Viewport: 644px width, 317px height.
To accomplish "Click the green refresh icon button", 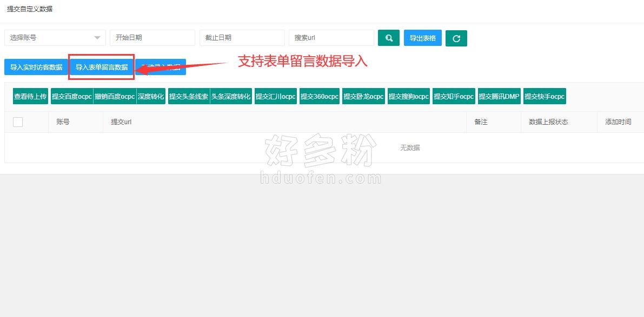I will click(456, 38).
